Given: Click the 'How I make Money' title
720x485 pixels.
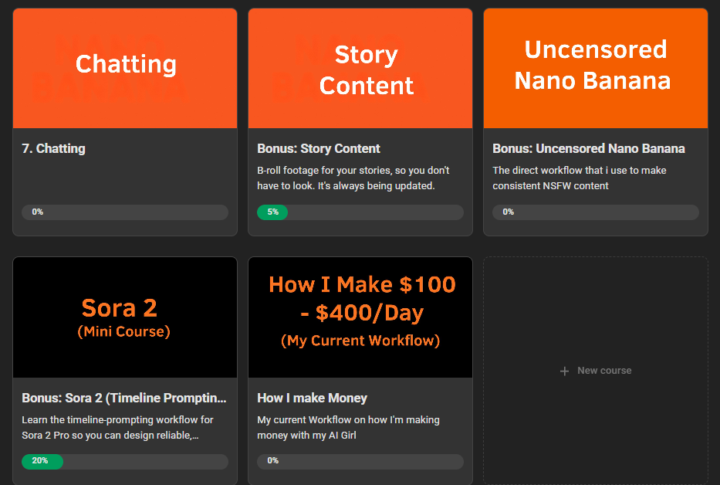Looking at the screenshot, I should tap(312, 398).
